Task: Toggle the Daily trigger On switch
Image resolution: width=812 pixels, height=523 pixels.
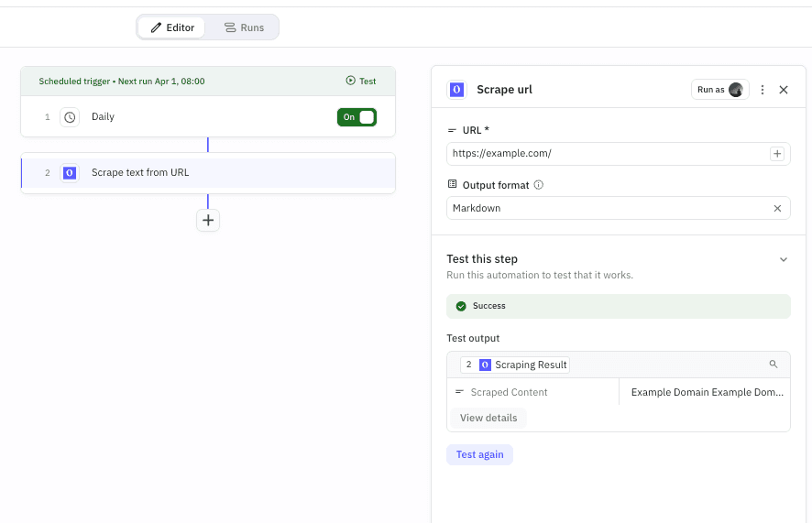Action: click(x=357, y=117)
